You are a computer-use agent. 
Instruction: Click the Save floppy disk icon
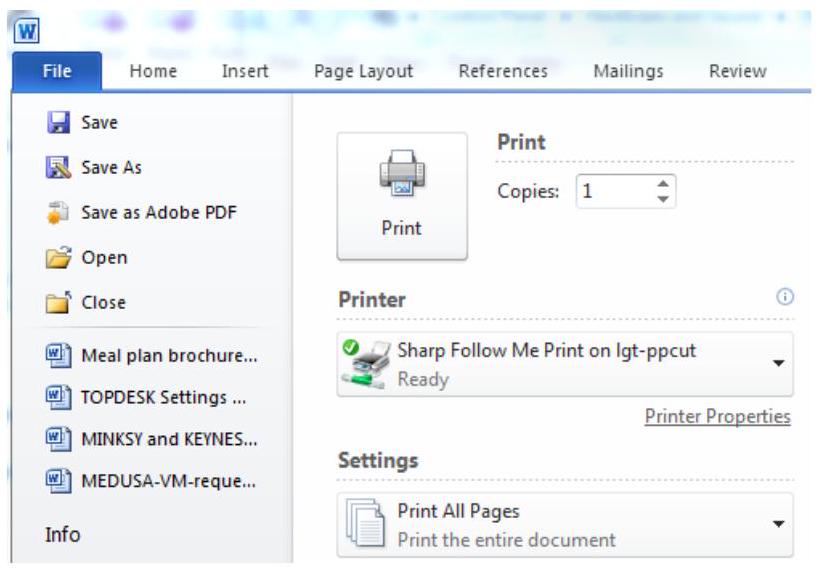pyautogui.click(x=59, y=123)
